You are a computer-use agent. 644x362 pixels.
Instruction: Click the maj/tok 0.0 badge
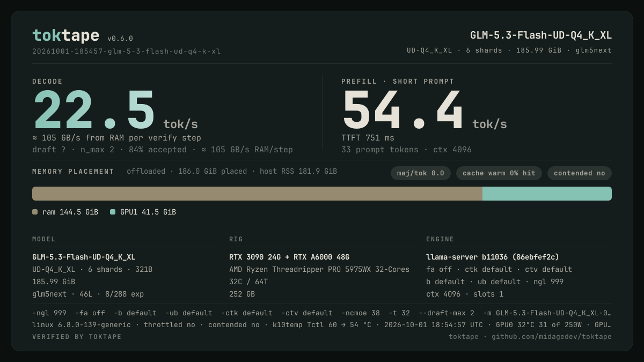click(x=420, y=173)
